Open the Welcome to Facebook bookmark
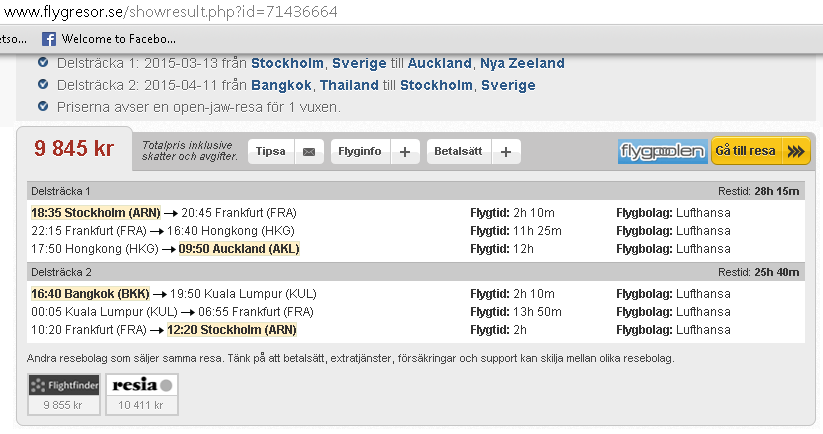Image resolution: width=823 pixels, height=434 pixels. (118, 40)
